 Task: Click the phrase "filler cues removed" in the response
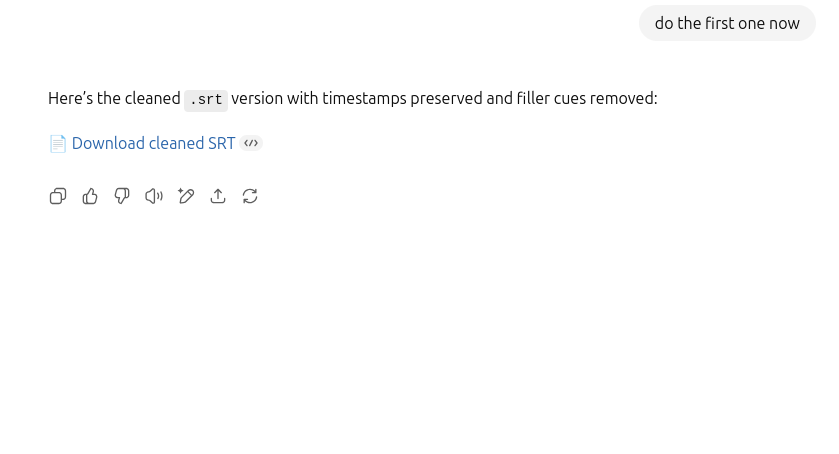585,99
